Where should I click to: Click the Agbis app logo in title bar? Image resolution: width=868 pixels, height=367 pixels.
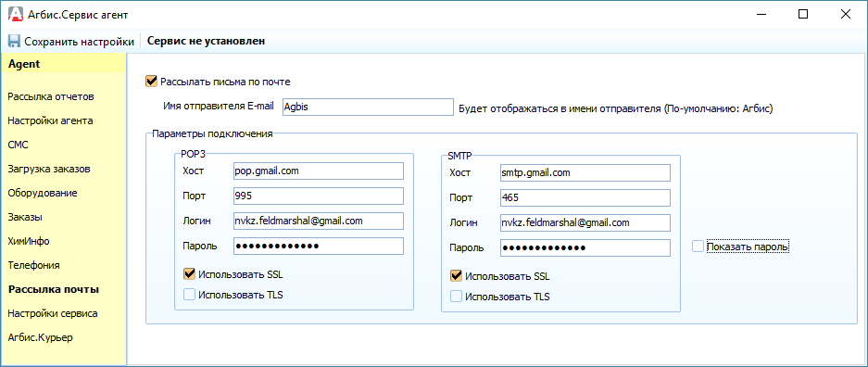(x=17, y=15)
